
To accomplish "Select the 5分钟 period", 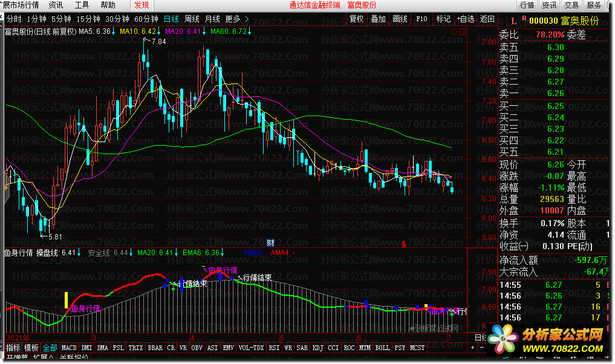I will pos(61,19).
